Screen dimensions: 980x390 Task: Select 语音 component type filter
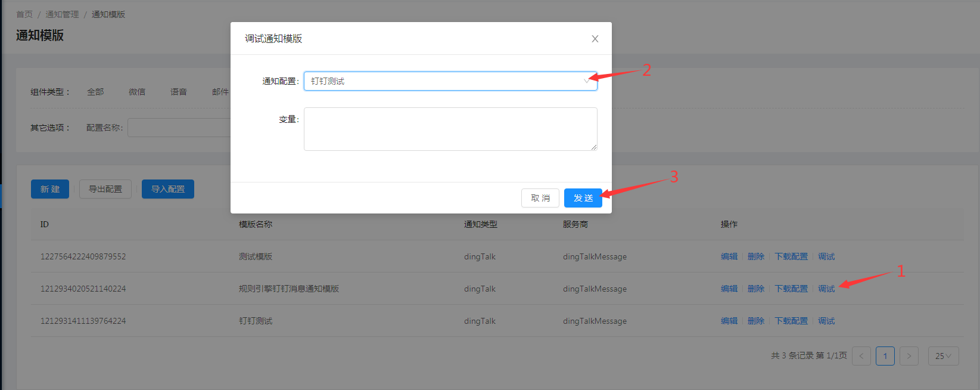click(x=179, y=92)
